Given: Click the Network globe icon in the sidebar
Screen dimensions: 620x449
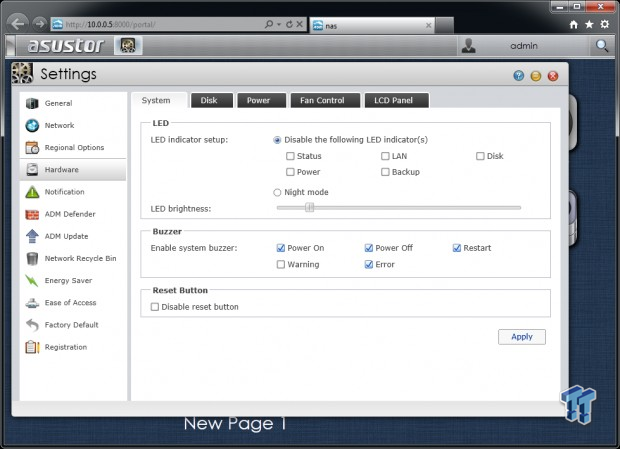Looking at the screenshot, I should tap(32, 125).
